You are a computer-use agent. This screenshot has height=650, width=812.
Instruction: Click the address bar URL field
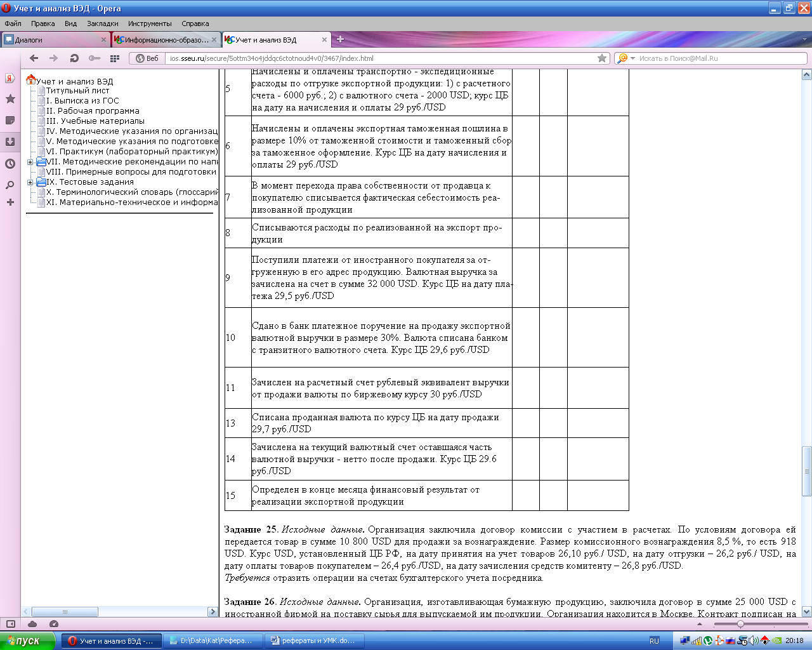pyautogui.click(x=381, y=58)
